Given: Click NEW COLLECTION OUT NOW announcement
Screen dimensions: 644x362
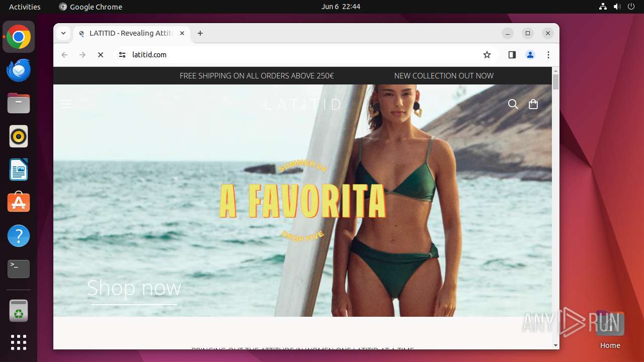Looking at the screenshot, I should 444,76.
